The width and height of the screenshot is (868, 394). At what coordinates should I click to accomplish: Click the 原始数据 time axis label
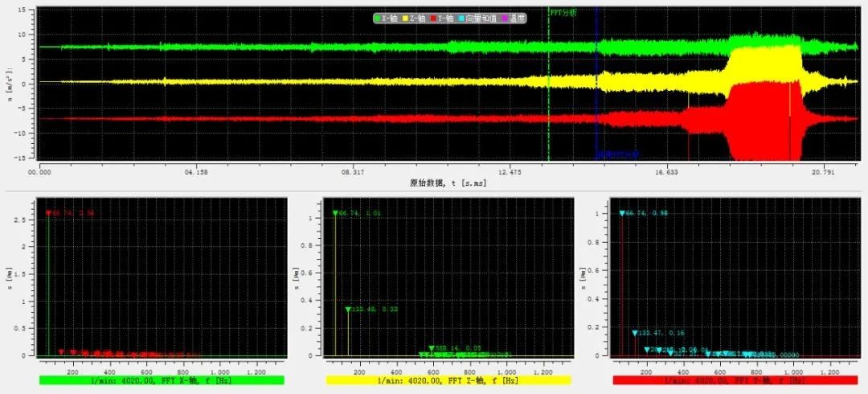tap(448, 183)
